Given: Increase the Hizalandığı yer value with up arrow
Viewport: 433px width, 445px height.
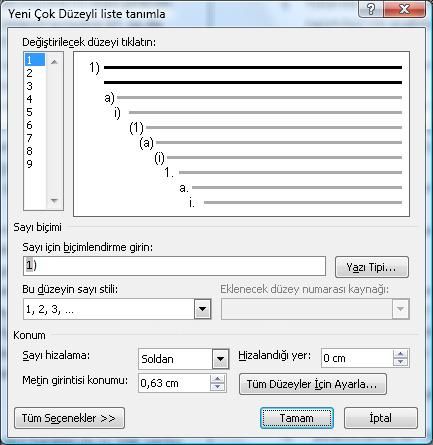Looking at the screenshot, I should (400, 354).
